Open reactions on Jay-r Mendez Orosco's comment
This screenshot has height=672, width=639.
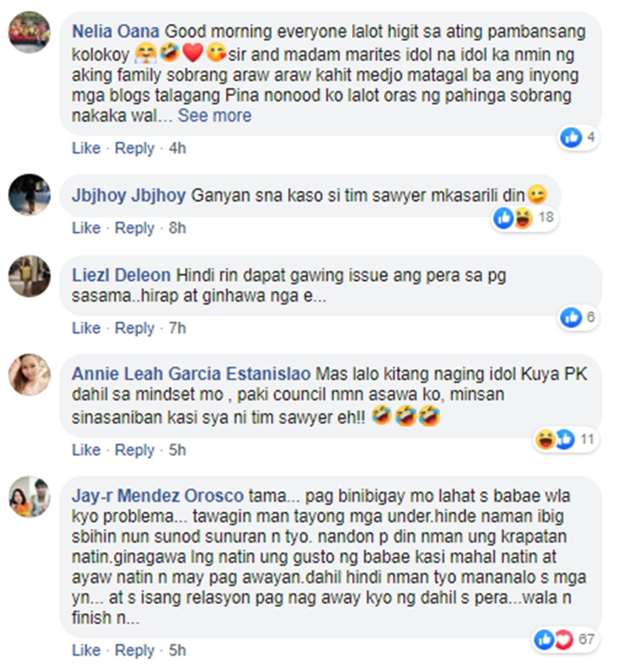(x=564, y=640)
